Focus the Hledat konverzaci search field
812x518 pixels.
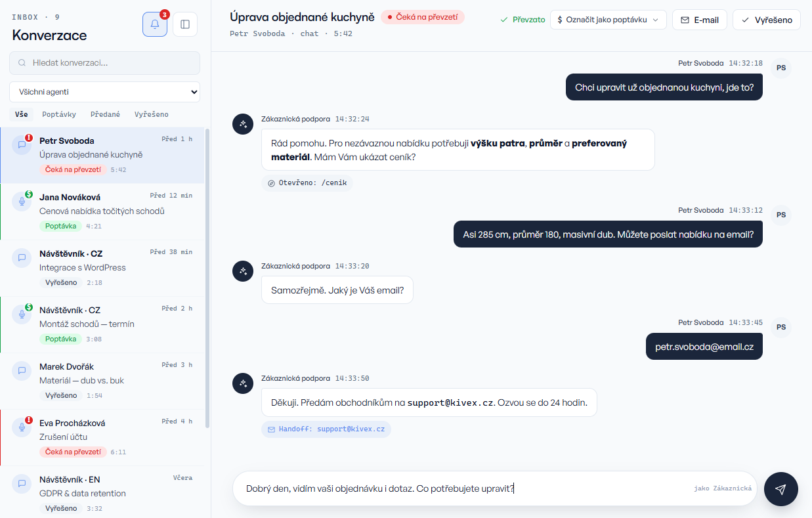point(104,63)
